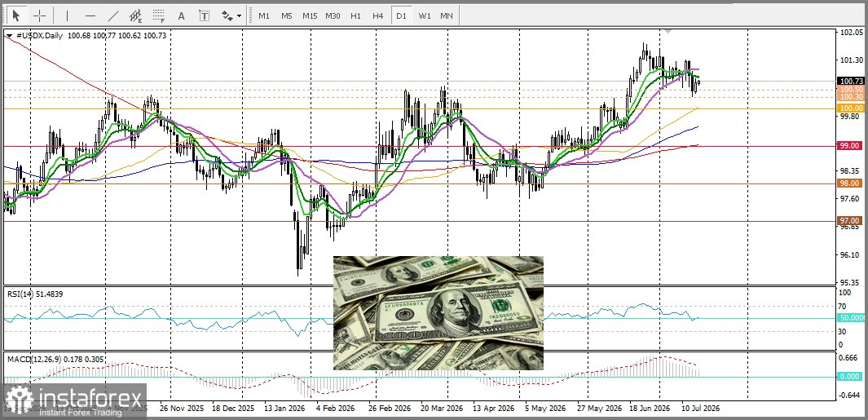Click the 18 Jun 2026 date label
This screenshot has width=868, height=420.
650,409
